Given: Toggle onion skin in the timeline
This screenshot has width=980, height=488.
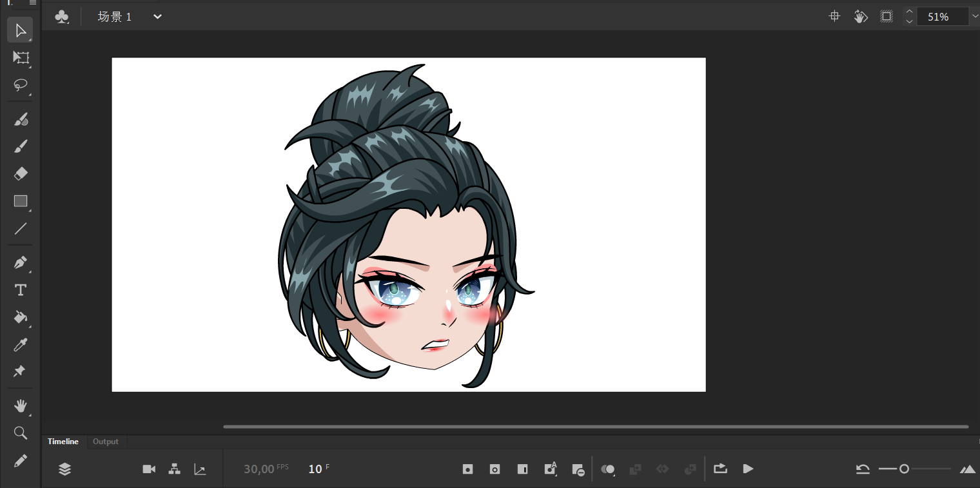Looking at the screenshot, I should pos(607,469).
